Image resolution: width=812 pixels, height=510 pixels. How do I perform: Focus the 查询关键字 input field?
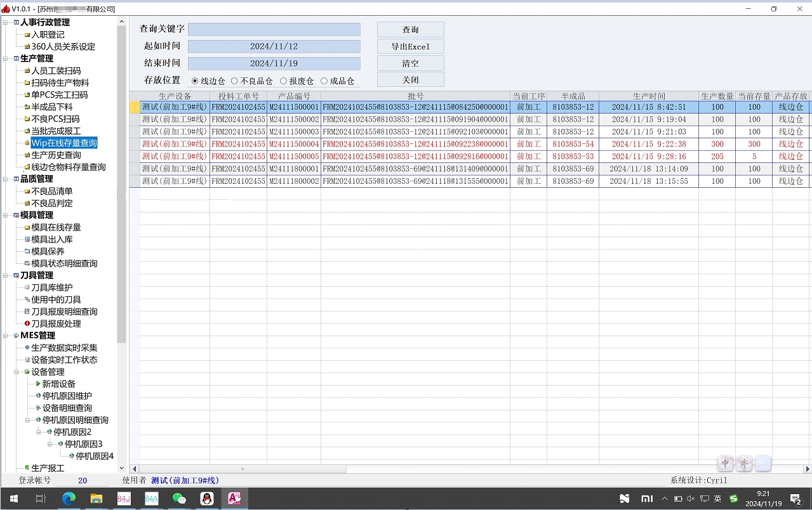tap(274, 30)
